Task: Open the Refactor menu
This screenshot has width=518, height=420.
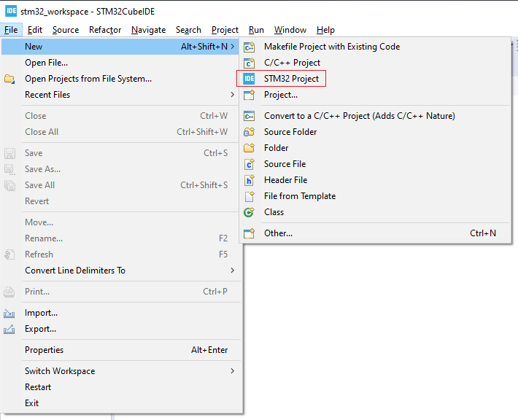Action: (105, 30)
